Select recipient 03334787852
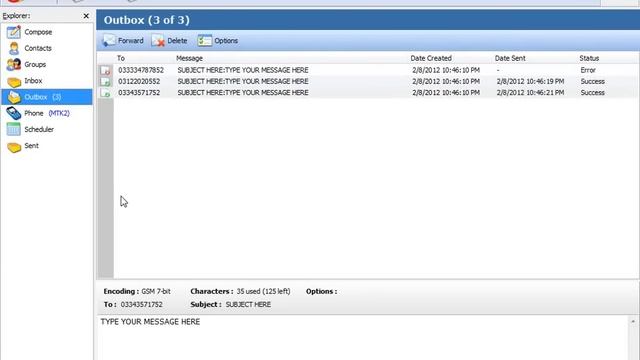 point(141,70)
